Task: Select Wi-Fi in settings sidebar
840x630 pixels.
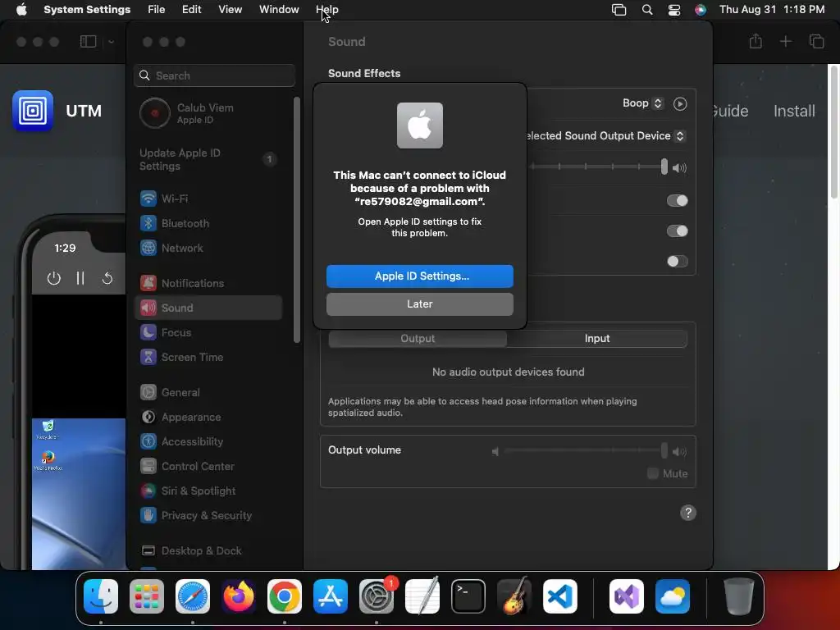Action: pyautogui.click(x=209, y=199)
